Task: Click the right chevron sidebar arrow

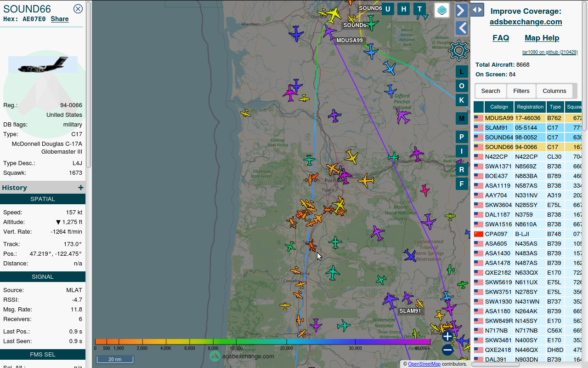Action: click(462, 10)
